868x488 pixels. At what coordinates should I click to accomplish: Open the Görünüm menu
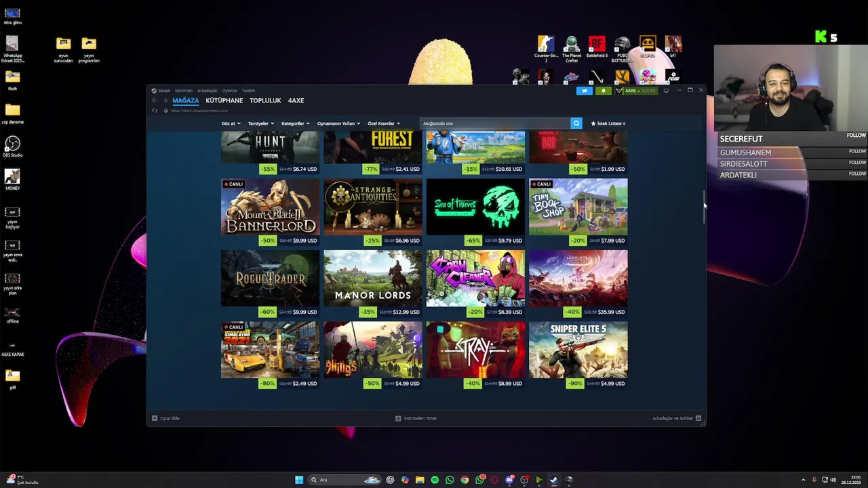point(184,91)
